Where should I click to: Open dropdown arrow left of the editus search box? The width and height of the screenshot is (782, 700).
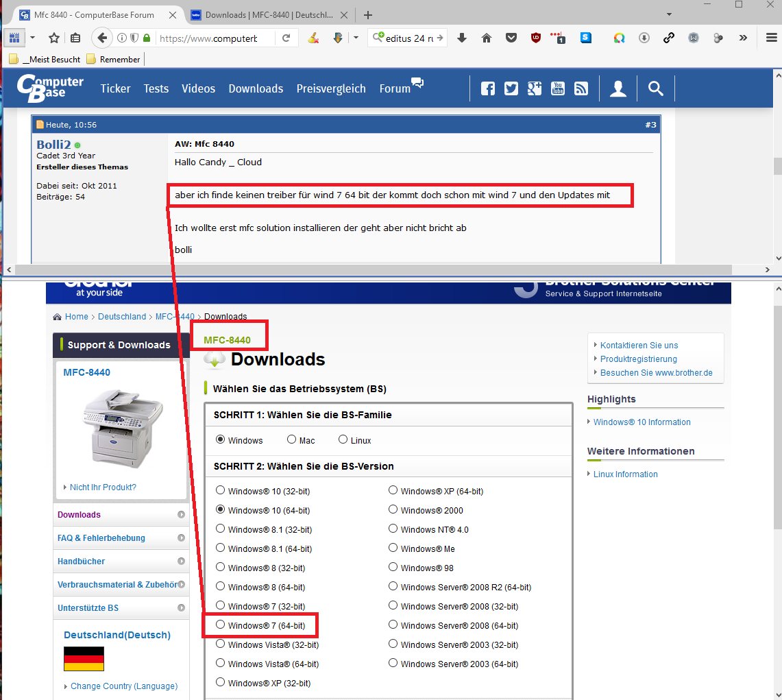356,38
